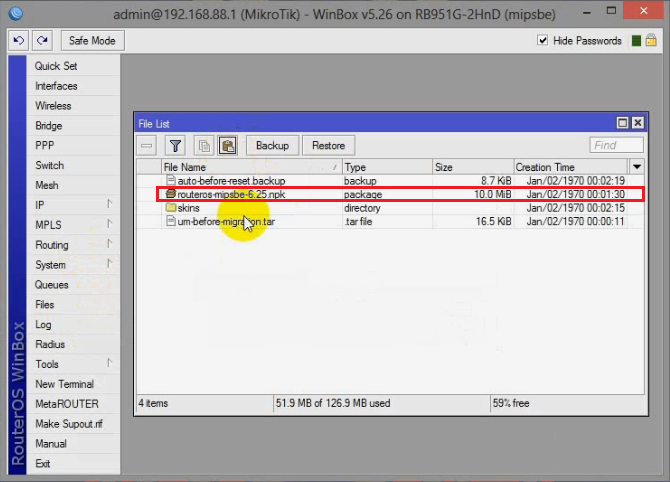
Task: Click the remove (minus) button in File List
Action: coord(147,146)
